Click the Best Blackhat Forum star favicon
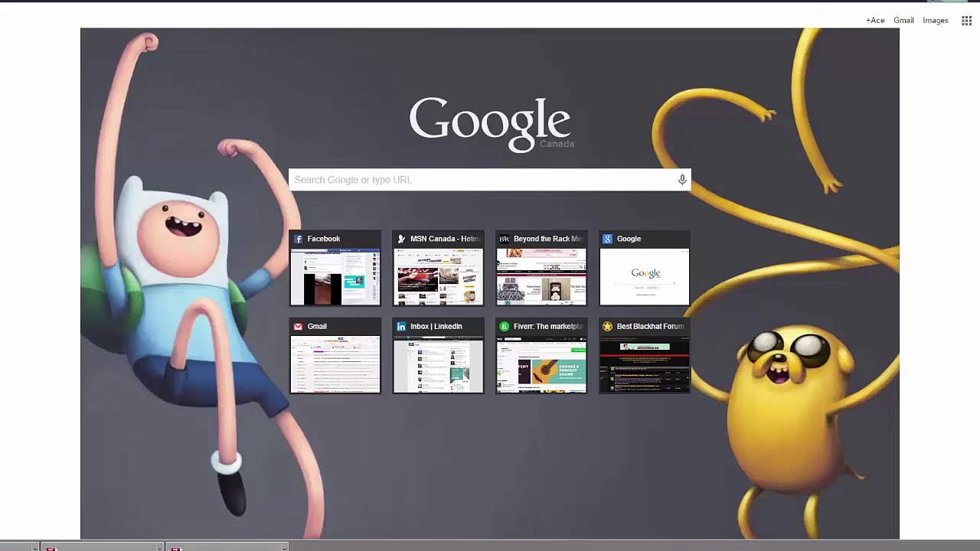 (x=607, y=326)
